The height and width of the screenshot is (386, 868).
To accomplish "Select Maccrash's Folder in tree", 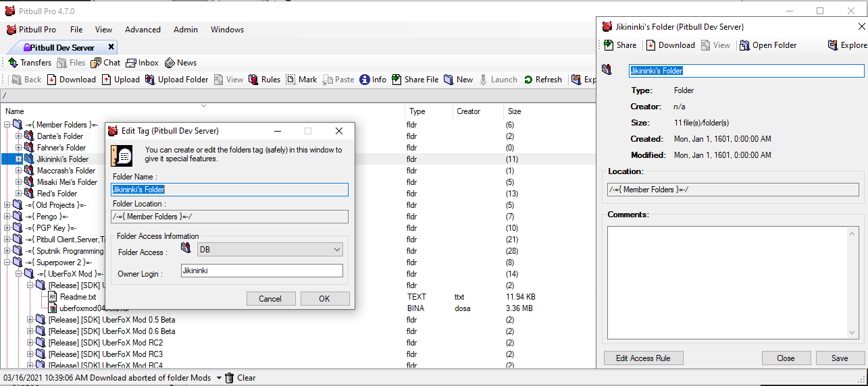I will [66, 171].
